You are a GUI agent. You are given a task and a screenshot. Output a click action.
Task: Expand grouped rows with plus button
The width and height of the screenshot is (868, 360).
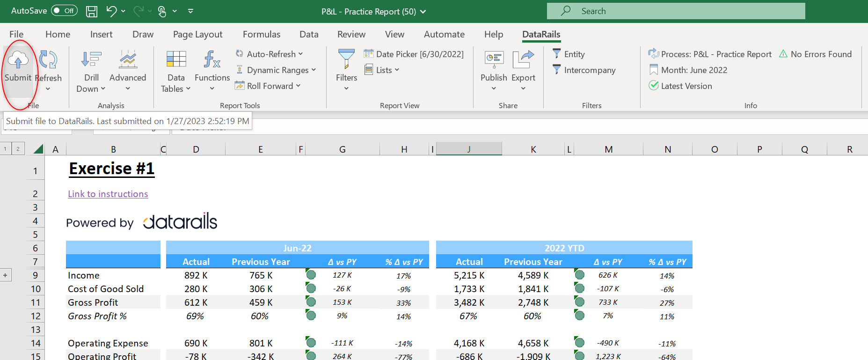(5, 275)
